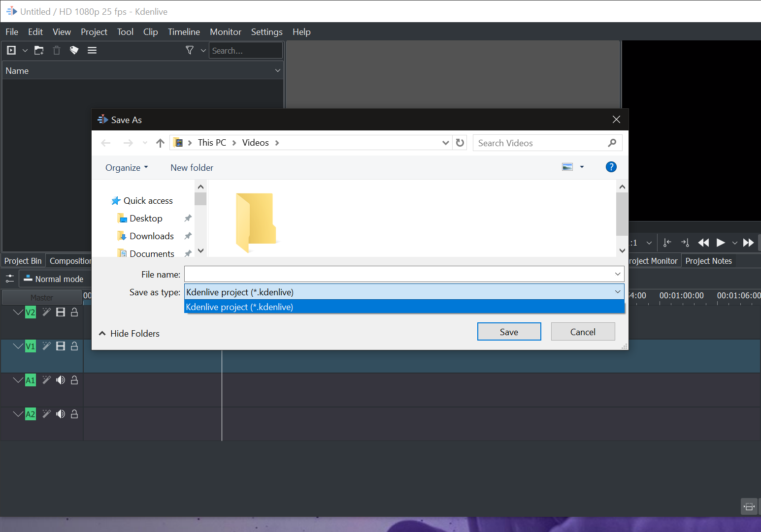Screen dimensions: 761x532
Task: Collapse track V2 with its chevron
Action: 18,312
